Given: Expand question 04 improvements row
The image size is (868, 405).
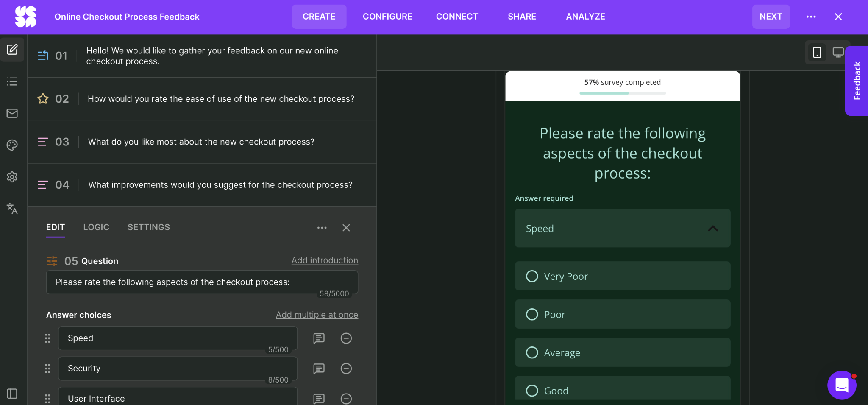Looking at the screenshot, I should point(202,185).
